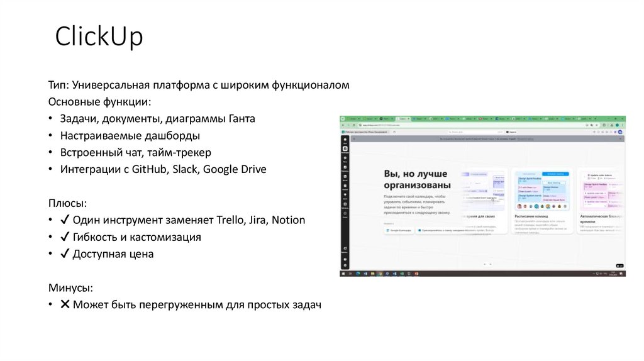Screen dimensions: 644x361
Task: Open the "Расписание команд" card
Action: point(541,201)
